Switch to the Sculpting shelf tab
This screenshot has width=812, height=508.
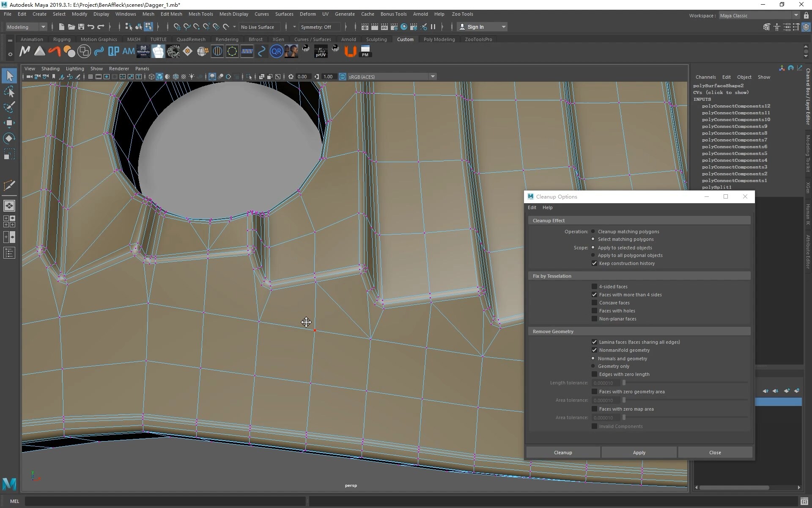pos(376,39)
